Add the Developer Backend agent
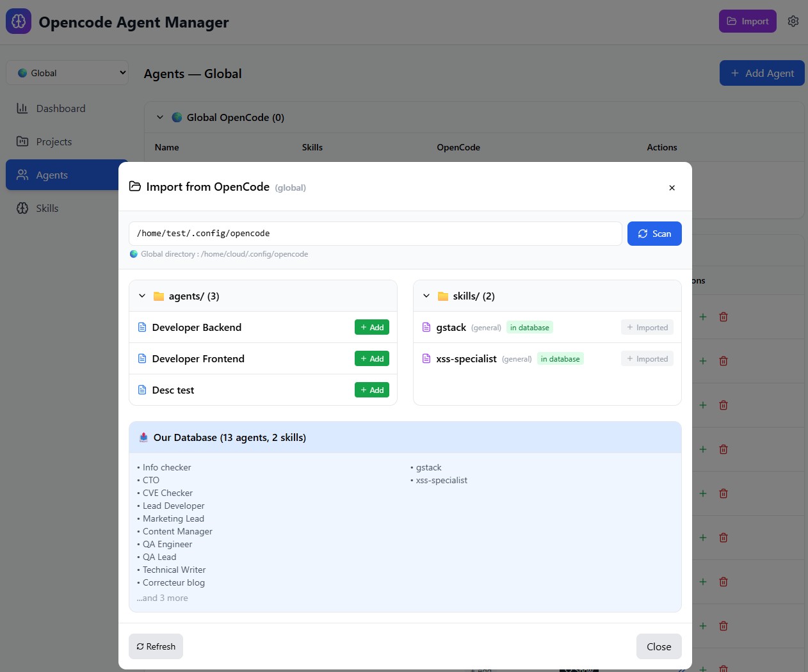 click(372, 327)
